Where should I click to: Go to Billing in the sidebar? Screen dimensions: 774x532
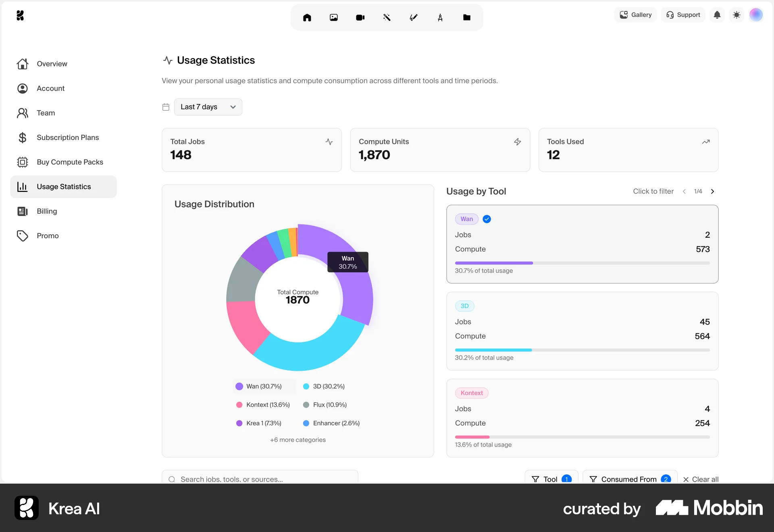(47, 211)
